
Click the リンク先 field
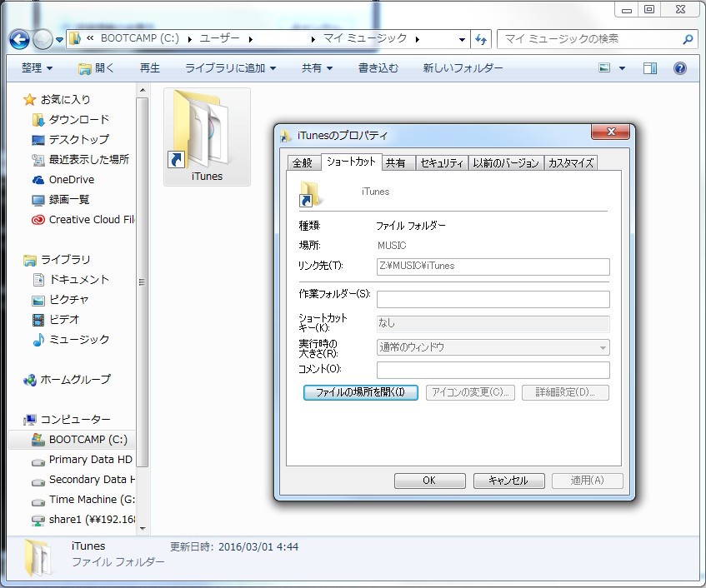click(x=493, y=267)
